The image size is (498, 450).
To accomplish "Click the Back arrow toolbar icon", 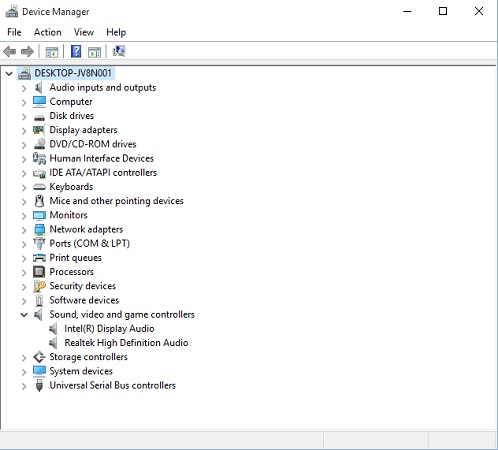I will click(10, 52).
